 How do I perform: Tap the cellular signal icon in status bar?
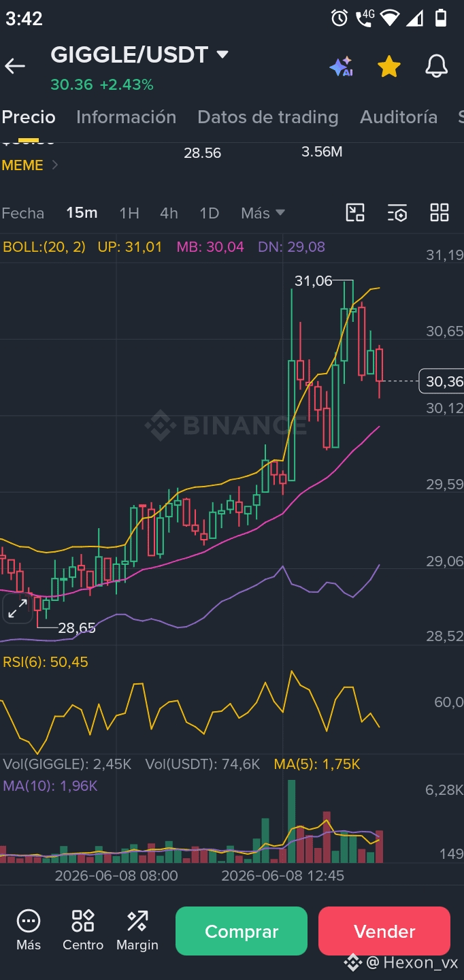coord(414,18)
